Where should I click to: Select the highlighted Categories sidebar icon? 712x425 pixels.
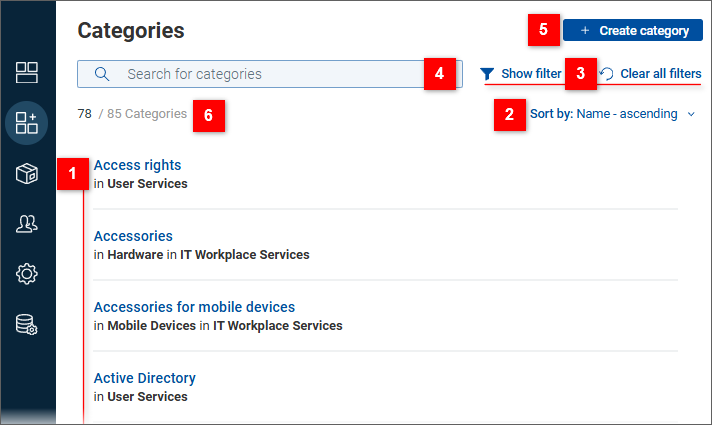point(27,123)
